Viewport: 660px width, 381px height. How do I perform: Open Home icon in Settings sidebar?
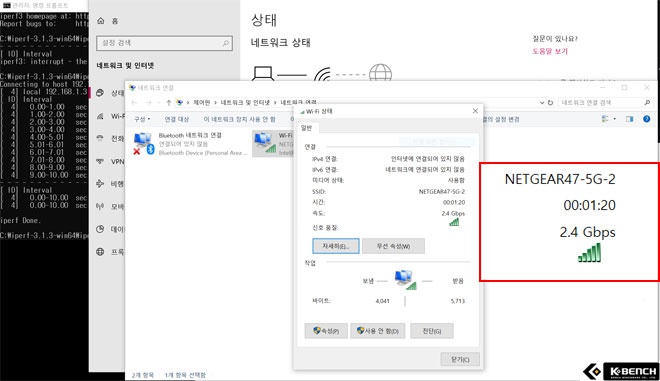click(x=101, y=21)
